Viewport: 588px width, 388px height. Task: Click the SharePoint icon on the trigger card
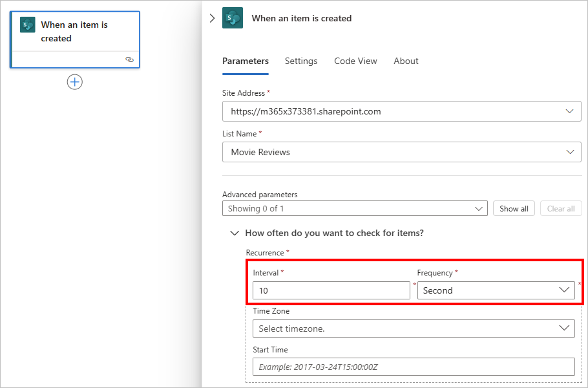click(27, 24)
